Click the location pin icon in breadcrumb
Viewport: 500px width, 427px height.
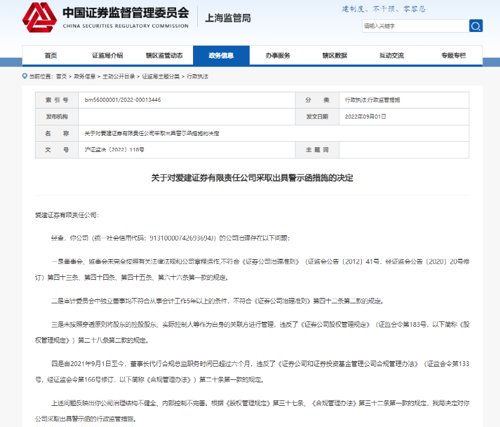25,76
